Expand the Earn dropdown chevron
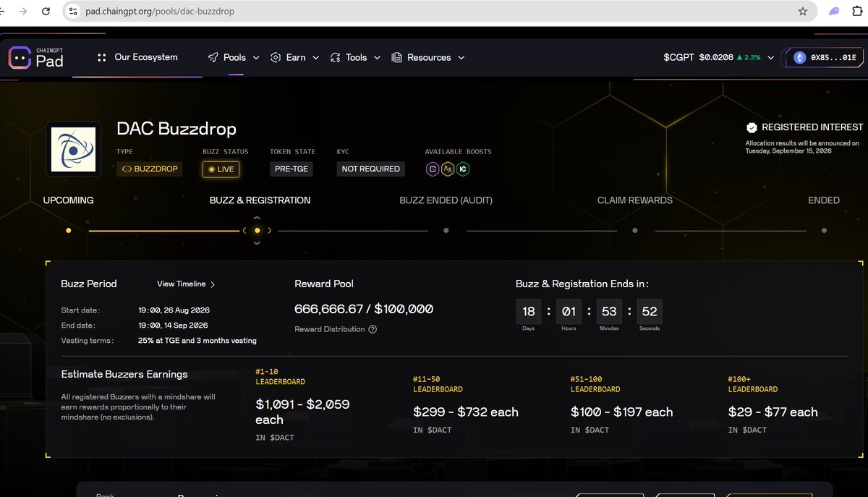 pyautogui.click(x=315, y=58)
